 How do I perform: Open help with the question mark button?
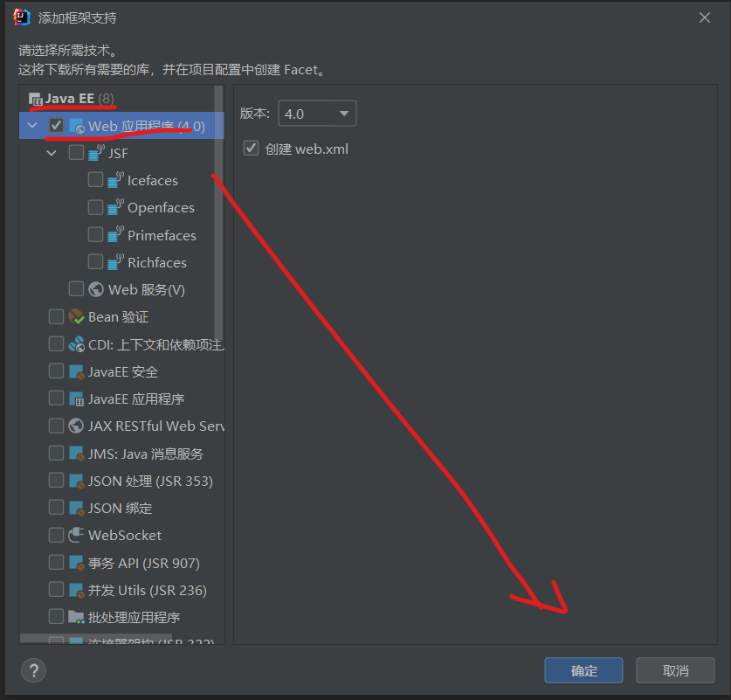(x=33, y=670)
